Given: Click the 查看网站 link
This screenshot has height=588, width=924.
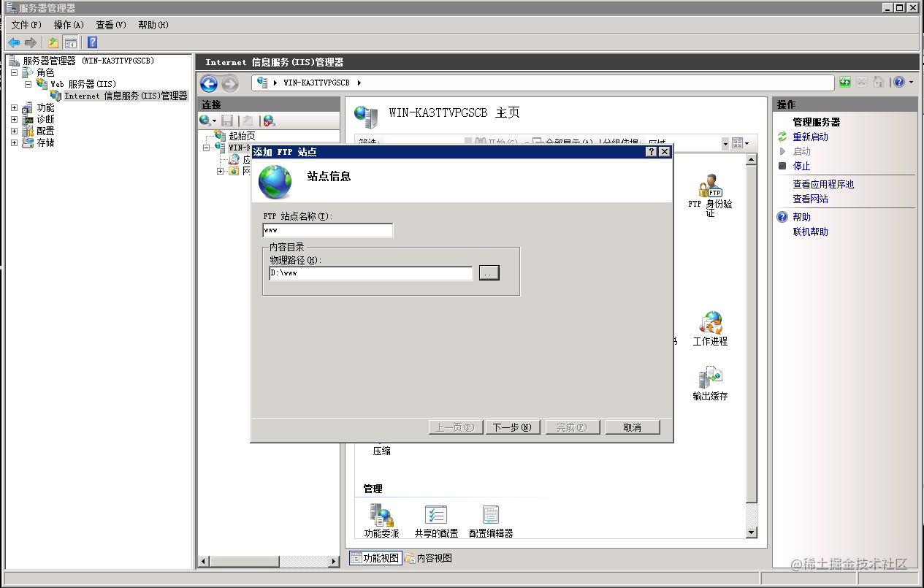Looking at the screenshot, I should click(811, 199).
